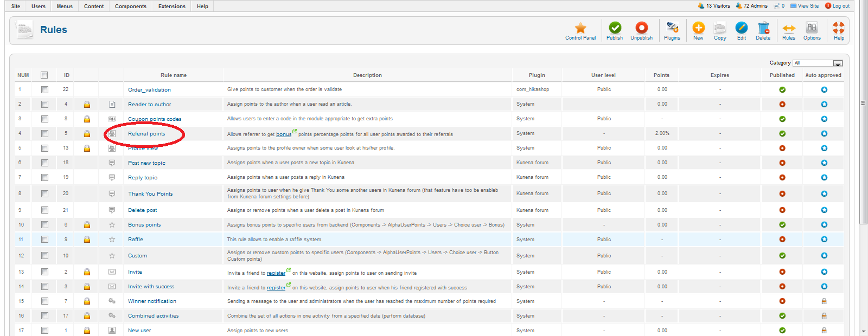Open the Bonus points rule link
The width and height of the screenshot is (868, 336).
[x=144, y=225]
